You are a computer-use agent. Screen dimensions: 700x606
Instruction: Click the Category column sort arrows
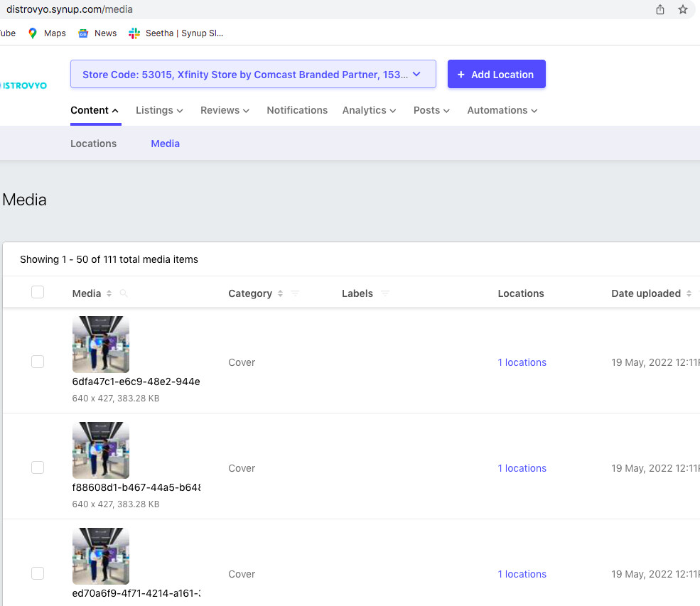click(280, 293)
